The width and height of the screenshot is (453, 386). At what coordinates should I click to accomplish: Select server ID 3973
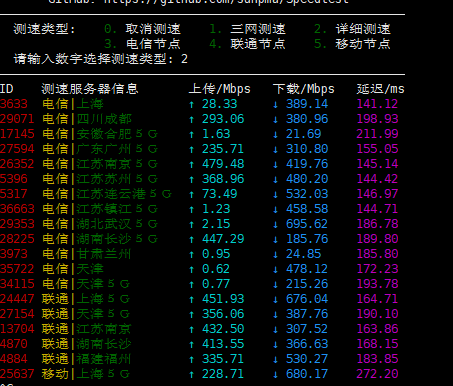14,254
